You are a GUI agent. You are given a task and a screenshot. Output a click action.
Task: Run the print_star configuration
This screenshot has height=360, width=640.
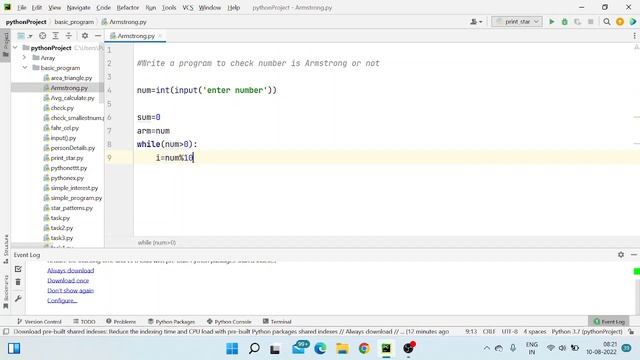(551, 22)
